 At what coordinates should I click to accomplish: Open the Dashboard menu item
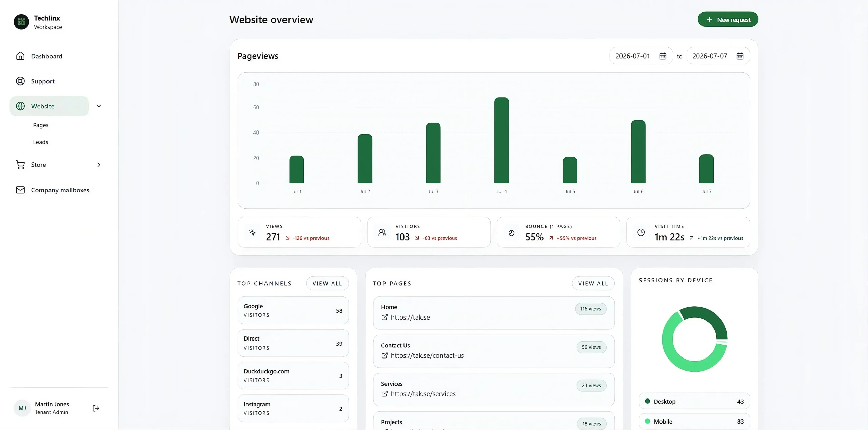click(x=49, y=56)
